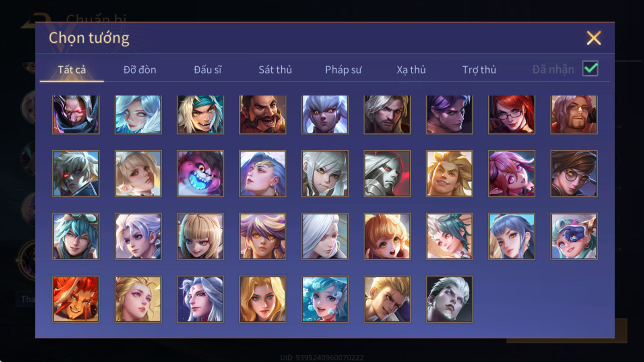This screenshot has width=644, height=362.
Task: Close the Chọn tướng dialog
Action: (x=594, y=38)
